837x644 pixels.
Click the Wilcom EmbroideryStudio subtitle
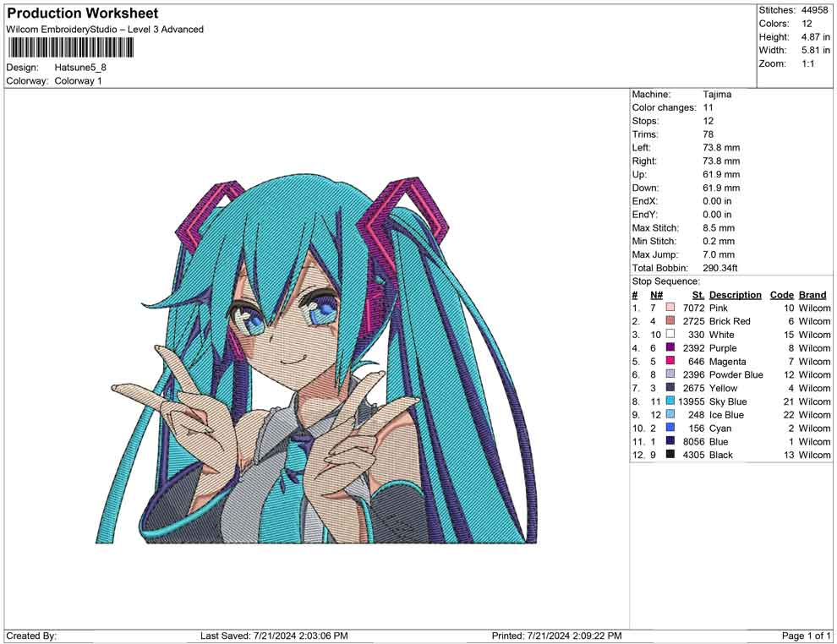105,30
